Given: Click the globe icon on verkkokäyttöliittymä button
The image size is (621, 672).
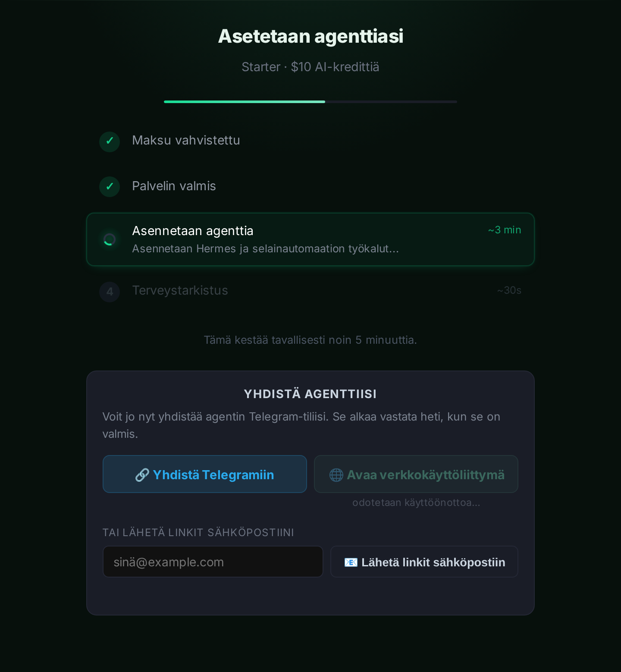Looking at the screenshot, I should [x=336, y=475].
